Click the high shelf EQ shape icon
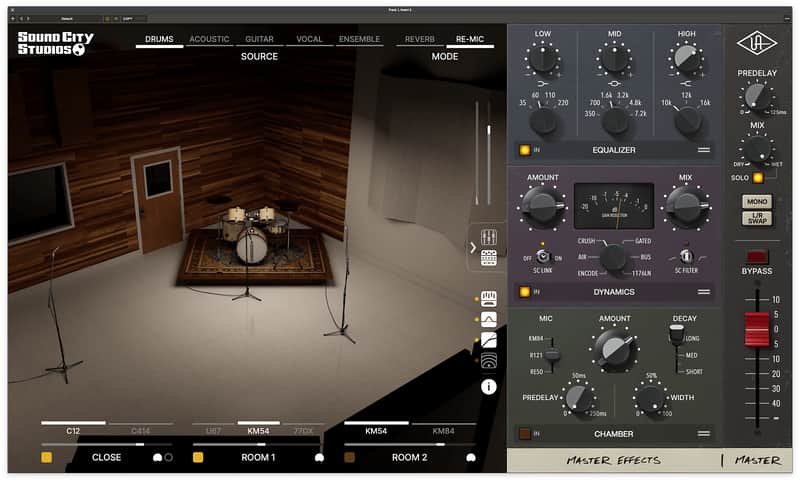The height and width of the screenshot is (482, 800). (x=686, y=83)
